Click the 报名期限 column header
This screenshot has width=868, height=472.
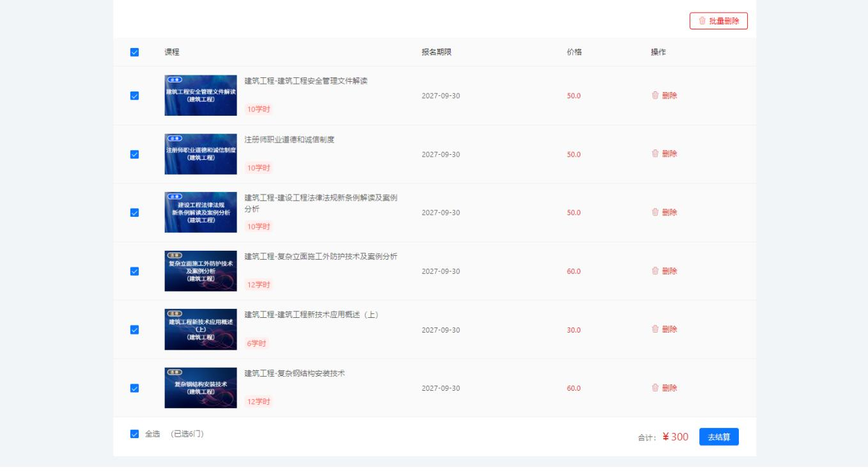[437, 52]
